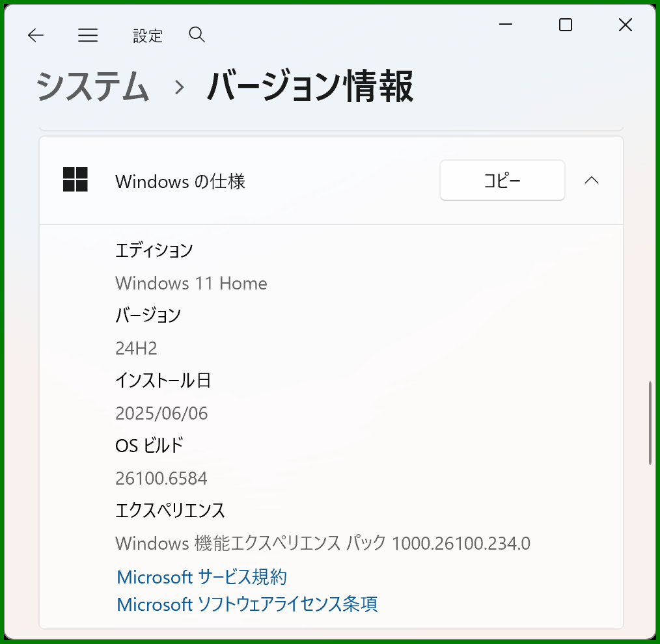The image size is (660, 644).
Task: Open the hamburger navigation menu
Action: coord(88,35)
